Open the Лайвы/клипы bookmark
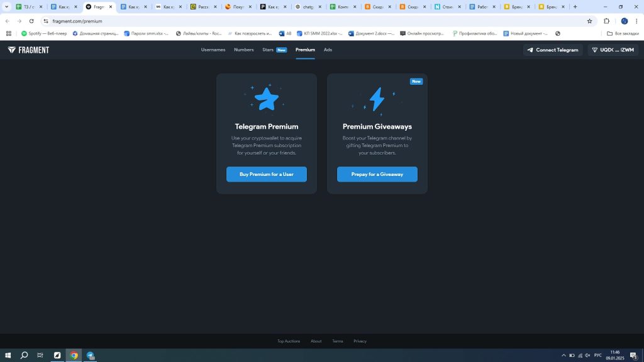 point(199,34)
